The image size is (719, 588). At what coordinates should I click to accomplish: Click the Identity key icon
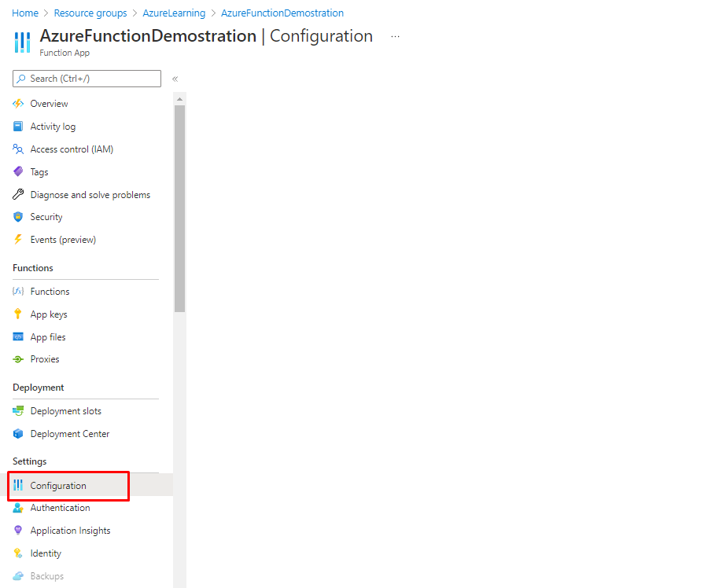(18, 553)
